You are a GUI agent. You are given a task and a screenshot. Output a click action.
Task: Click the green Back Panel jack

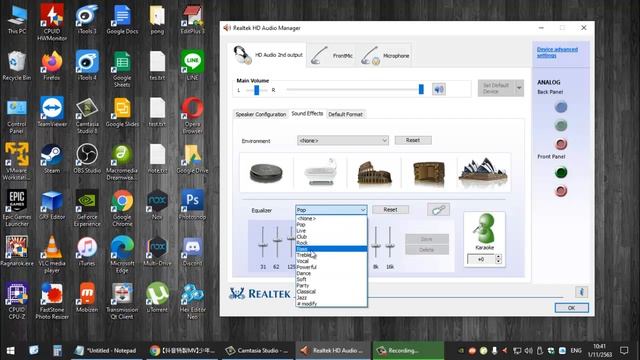(561, 125)
